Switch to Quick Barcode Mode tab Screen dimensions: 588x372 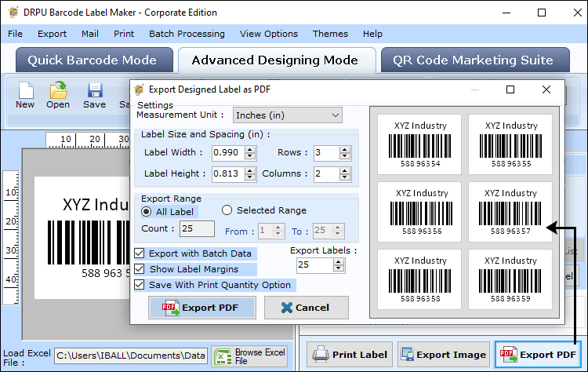pos(94,60)
